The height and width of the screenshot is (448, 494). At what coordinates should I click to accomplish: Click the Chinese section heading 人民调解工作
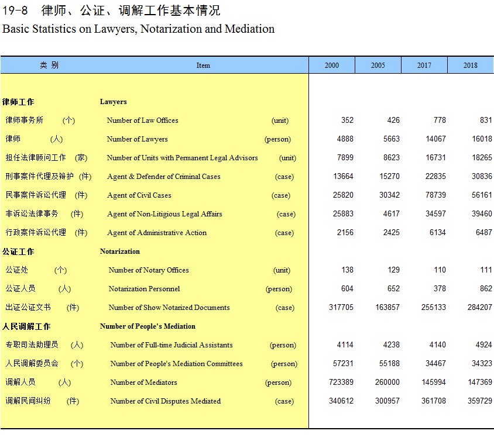pos(26,326)
